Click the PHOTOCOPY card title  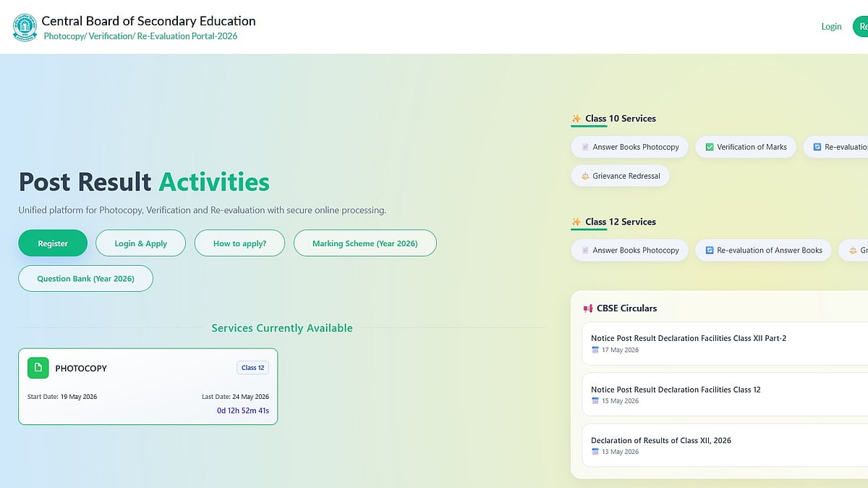click(81, 369)
